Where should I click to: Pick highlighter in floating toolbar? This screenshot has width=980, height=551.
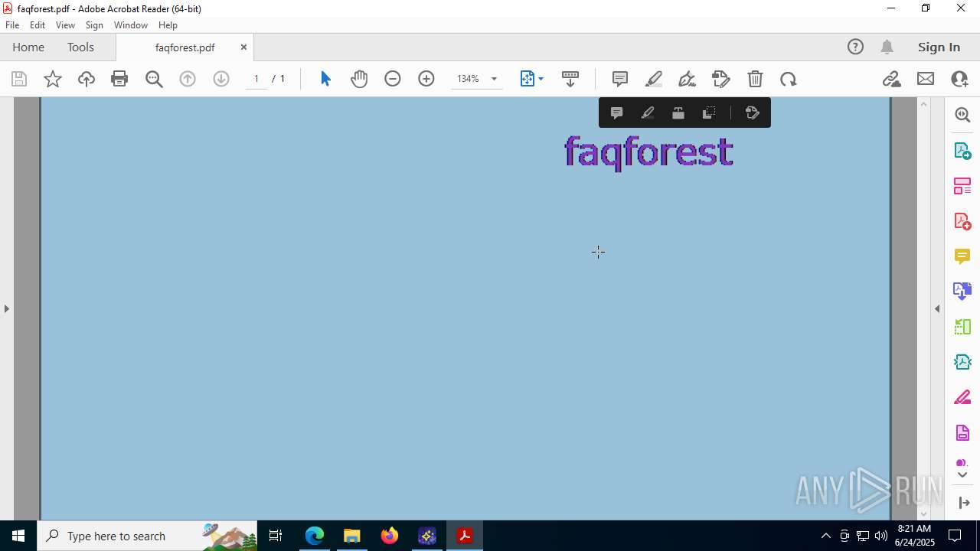click(x=648, y=113)
